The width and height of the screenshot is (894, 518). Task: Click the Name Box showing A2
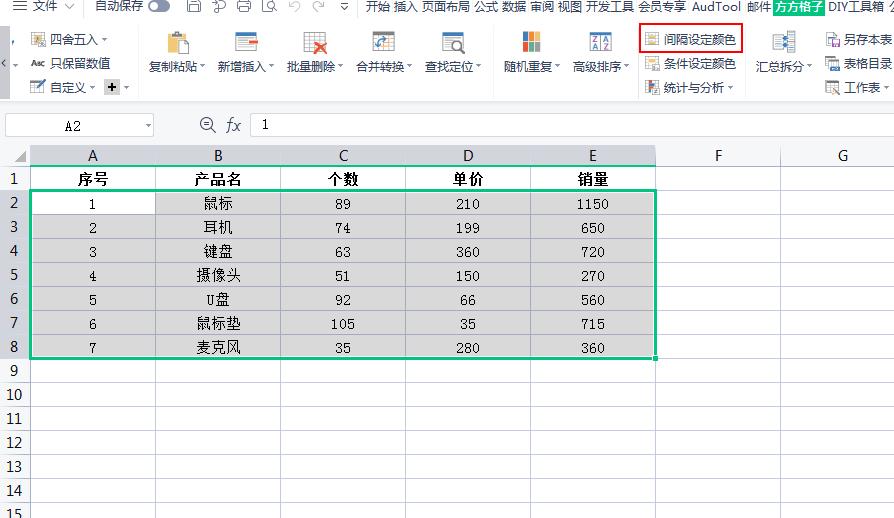click(x=73, y=126)
